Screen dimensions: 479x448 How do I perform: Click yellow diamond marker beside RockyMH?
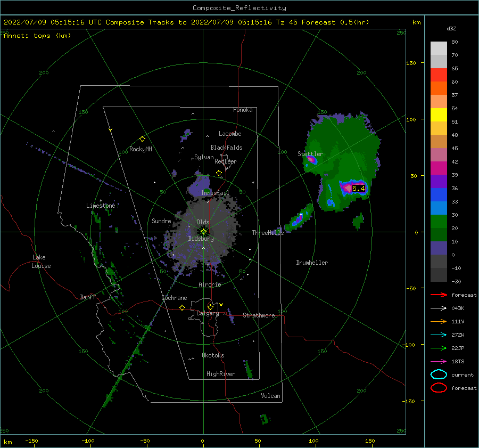tap(142, 139)
